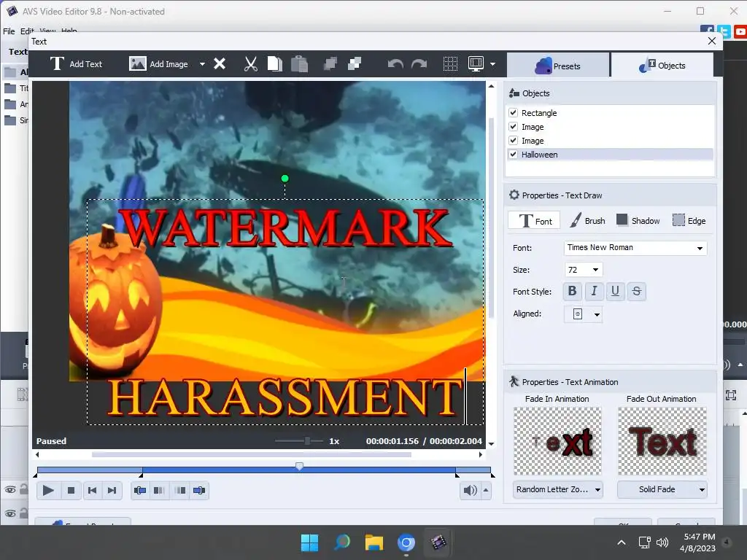Click the Add Image button

coord(158,64)
